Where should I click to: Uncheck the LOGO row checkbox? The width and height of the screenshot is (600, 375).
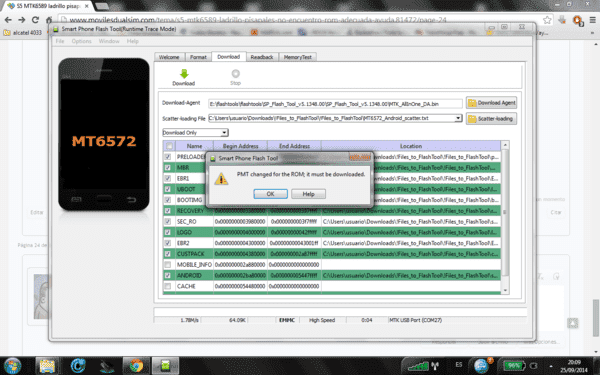(168, 232)
